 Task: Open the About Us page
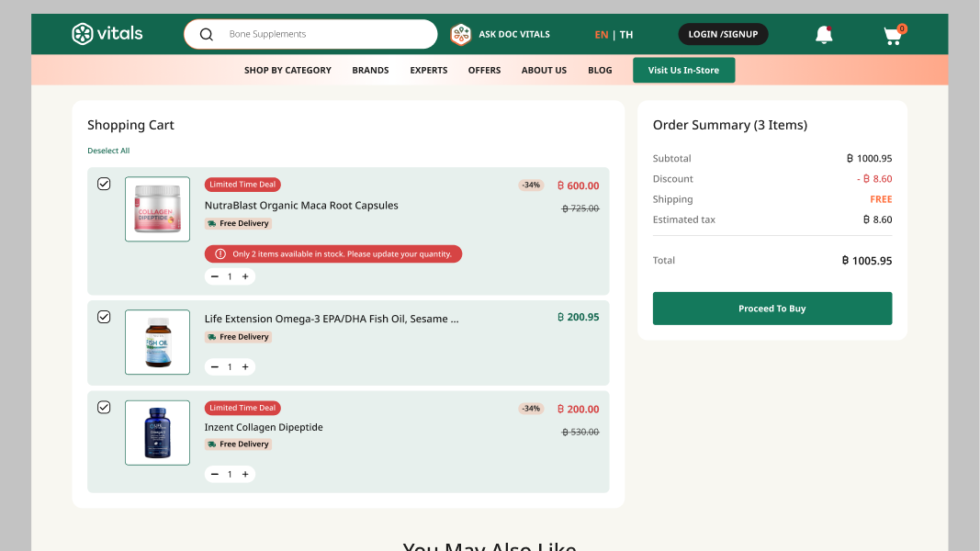544,70
